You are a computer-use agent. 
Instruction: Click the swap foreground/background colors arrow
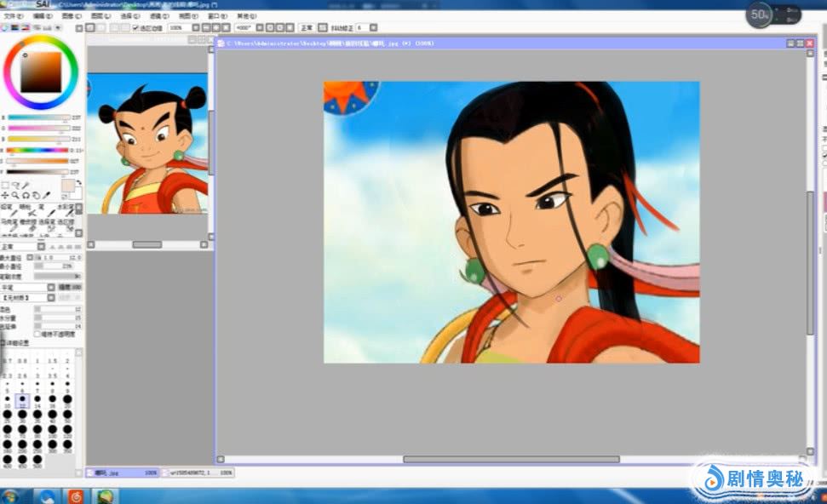[79, 182]
